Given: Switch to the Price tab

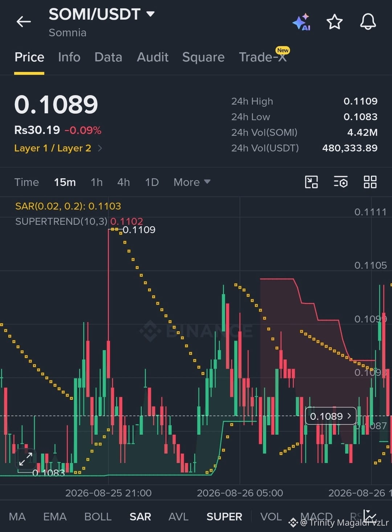Looking at the screenshot, I should (x=29, y=57).
